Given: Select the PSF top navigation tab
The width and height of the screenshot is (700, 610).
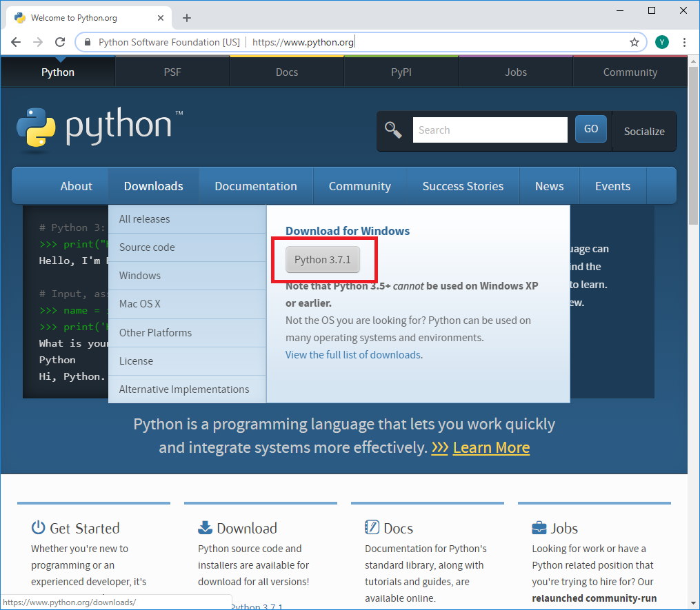Looking at the screenshot, I should coord(172,72).
